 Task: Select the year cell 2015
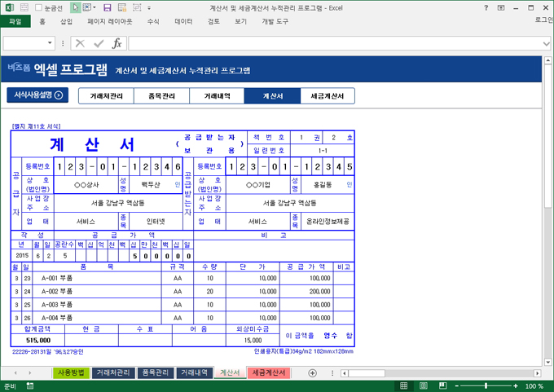pos(22,256)
